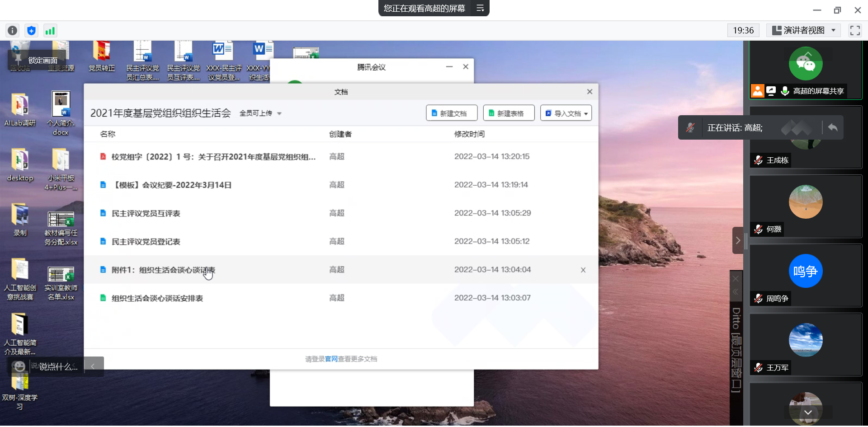
Task: Open 组织生活会谈心谈话安排表 spreadsheet
Action: tap(157, 298)
